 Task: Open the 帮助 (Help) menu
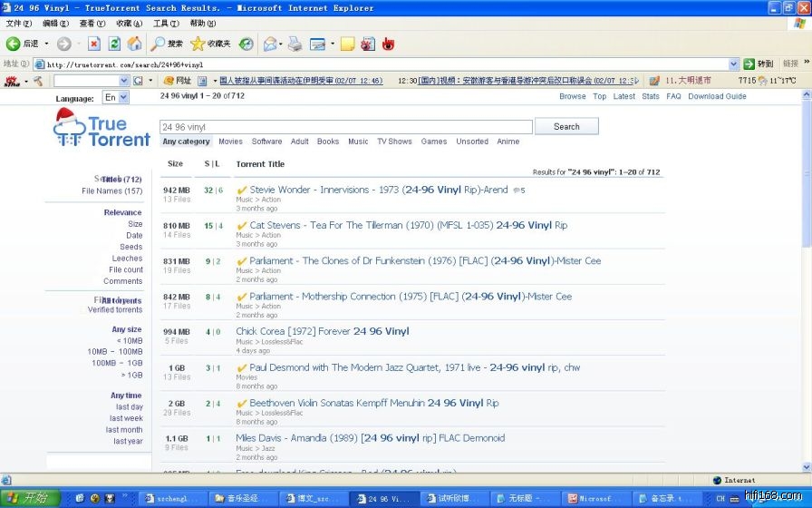[x=202, y=24]
